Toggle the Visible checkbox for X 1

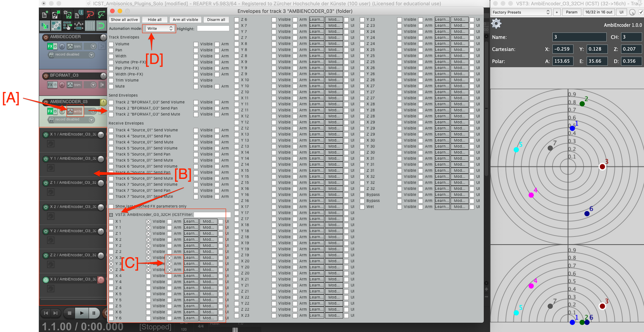pyautogui.click(x=149, y=222)
